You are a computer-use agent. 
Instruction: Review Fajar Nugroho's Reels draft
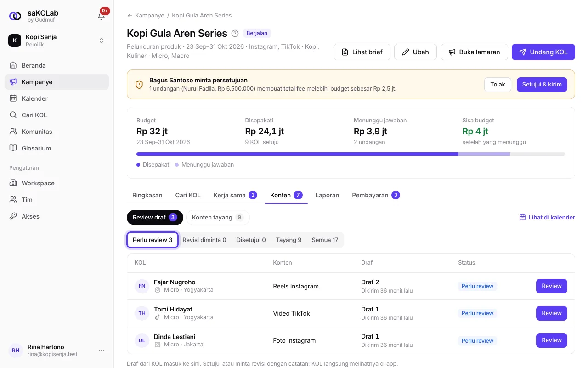click(552, 286)
